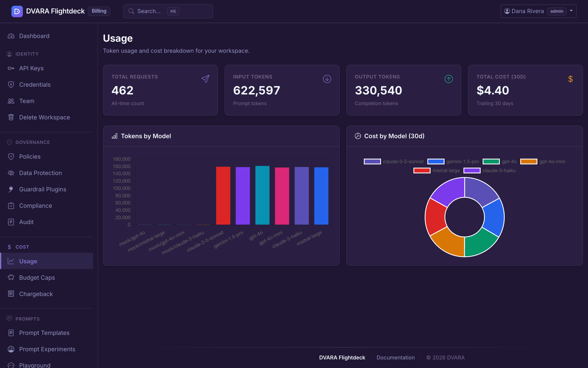Click the Guardrail Plugins plug icon
This screenshot has height=368, width=588.
pos(11,189)
